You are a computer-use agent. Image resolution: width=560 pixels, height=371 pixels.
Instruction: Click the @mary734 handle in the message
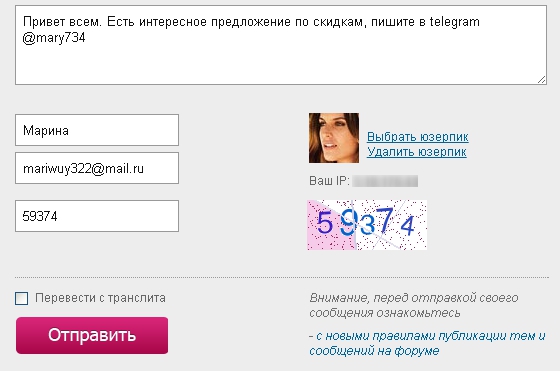54,37
